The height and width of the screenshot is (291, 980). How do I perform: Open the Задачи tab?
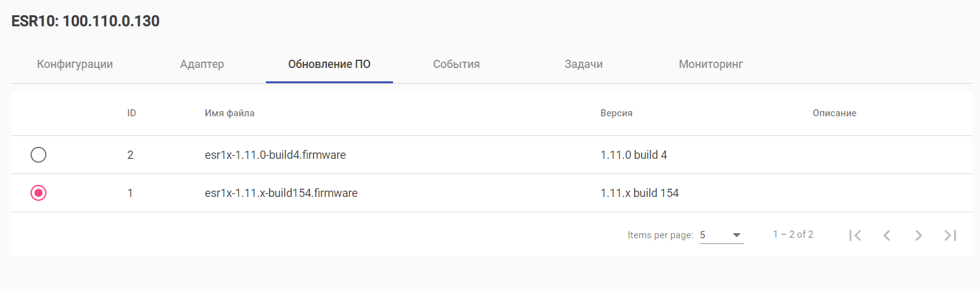(584, 64)
